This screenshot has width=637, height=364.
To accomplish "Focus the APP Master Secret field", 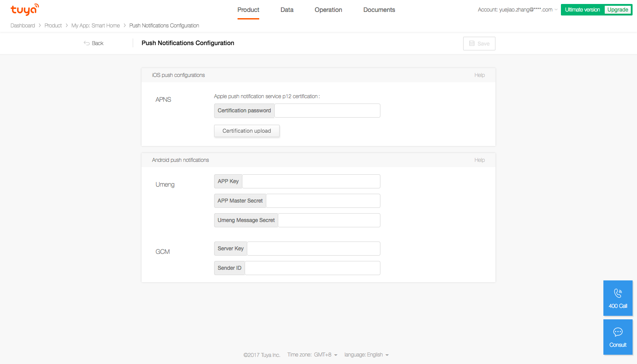I will (323, 201).
